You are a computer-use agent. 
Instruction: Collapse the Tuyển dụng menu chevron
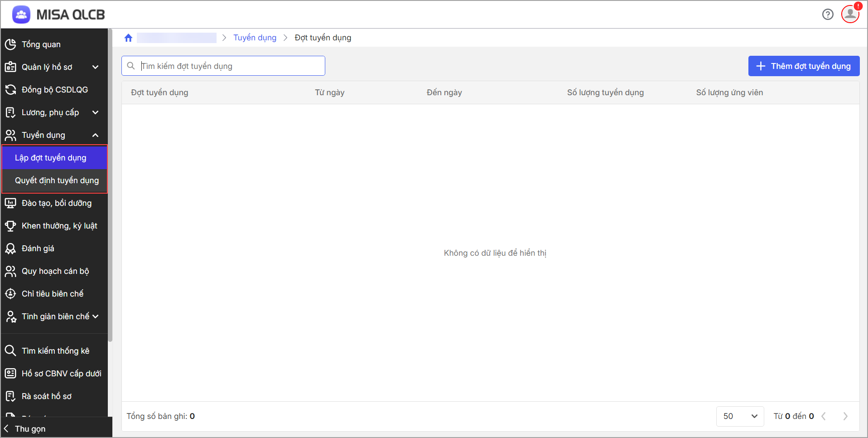pos(95,135)
